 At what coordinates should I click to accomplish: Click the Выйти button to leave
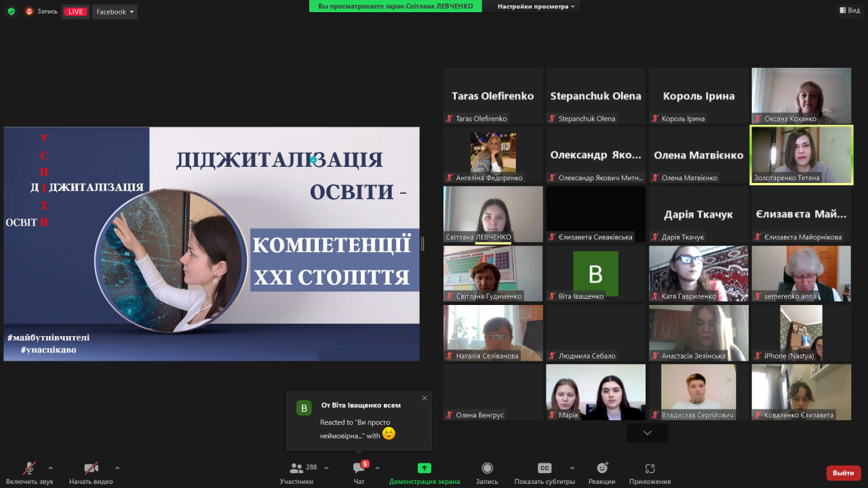pyautogui.click(x=842, y=472)
